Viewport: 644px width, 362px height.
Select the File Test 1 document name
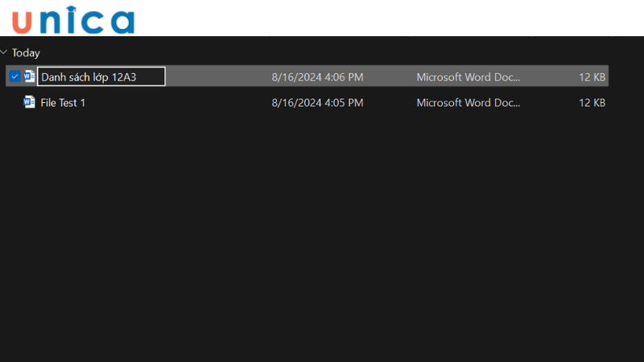63,103
